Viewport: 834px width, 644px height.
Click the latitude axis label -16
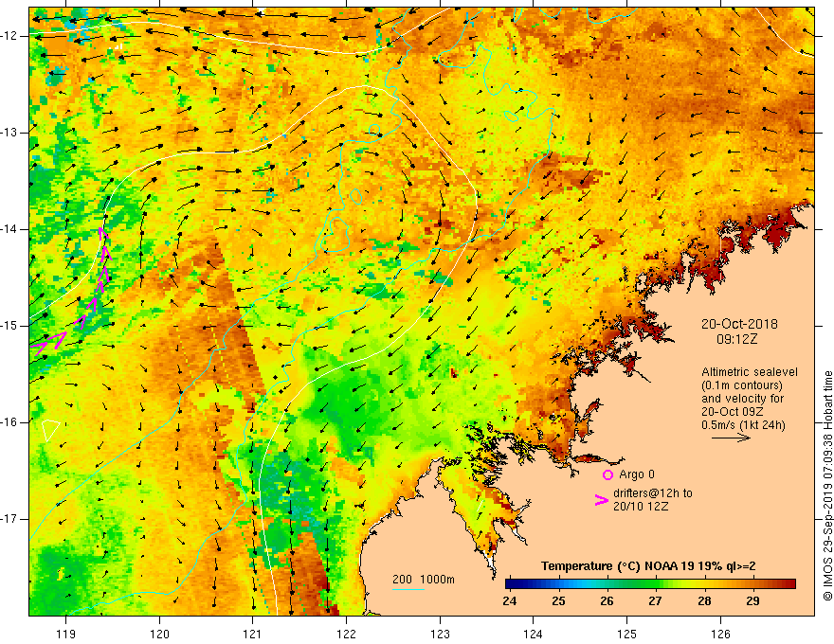pyautogui.click(x=10, y=422)
